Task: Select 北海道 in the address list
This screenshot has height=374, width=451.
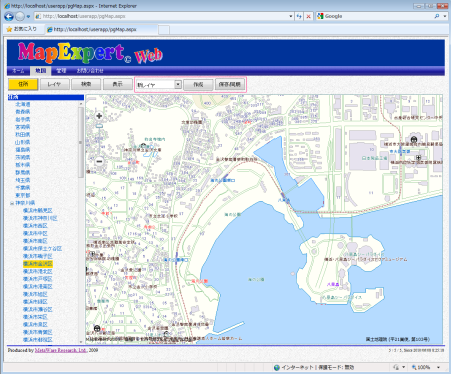Action: [23, 104]
